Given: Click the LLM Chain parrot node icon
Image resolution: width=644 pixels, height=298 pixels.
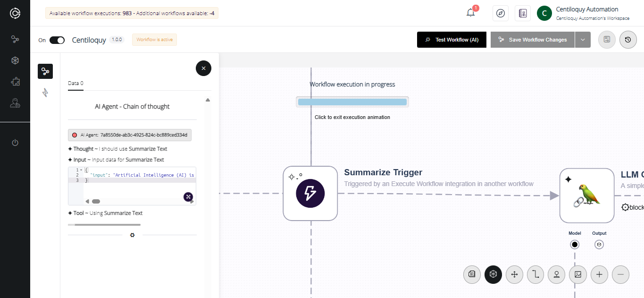Looking at the screenshot, I should [x=587, y=196].
